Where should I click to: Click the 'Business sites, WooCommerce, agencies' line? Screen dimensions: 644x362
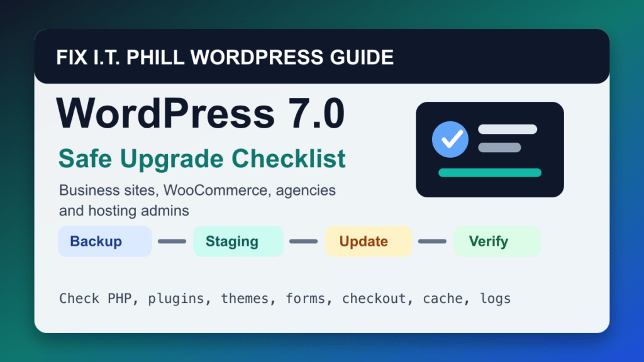coord(197,190)
